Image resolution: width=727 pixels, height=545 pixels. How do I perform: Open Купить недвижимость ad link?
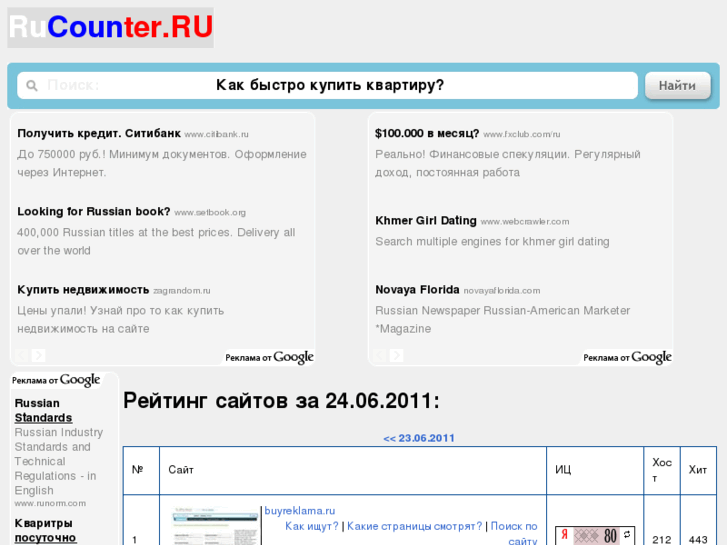[83, 290]
